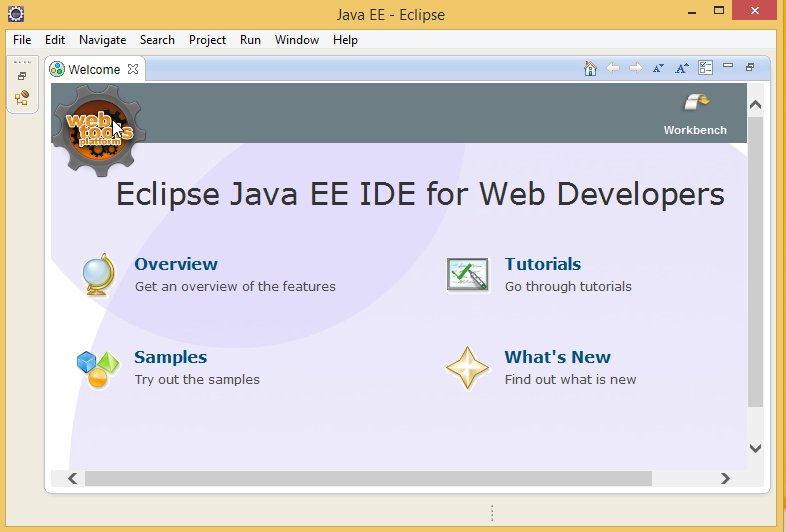Image resolution: width=786 pixels, height=532 pixels.
Task: Click the restore icon in left trim bar
Action: pyautogui.click(x=22, y=76)
